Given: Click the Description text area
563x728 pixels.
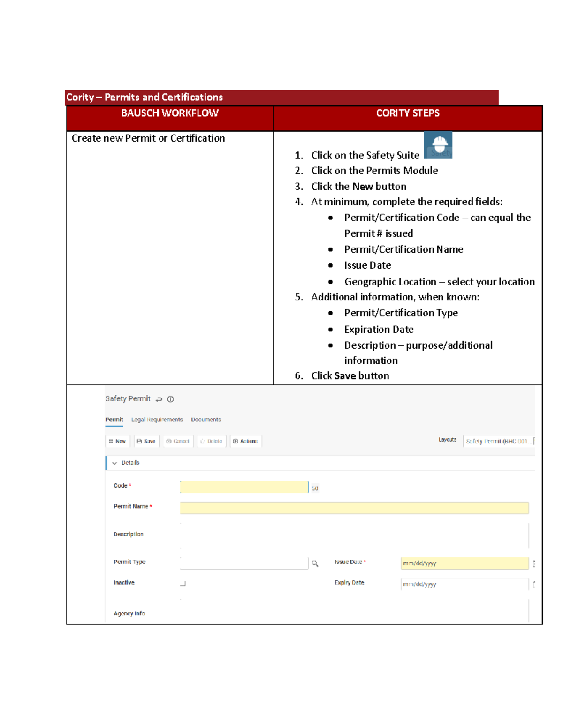Looking at the screenshot, I should [x=353, y=534].
